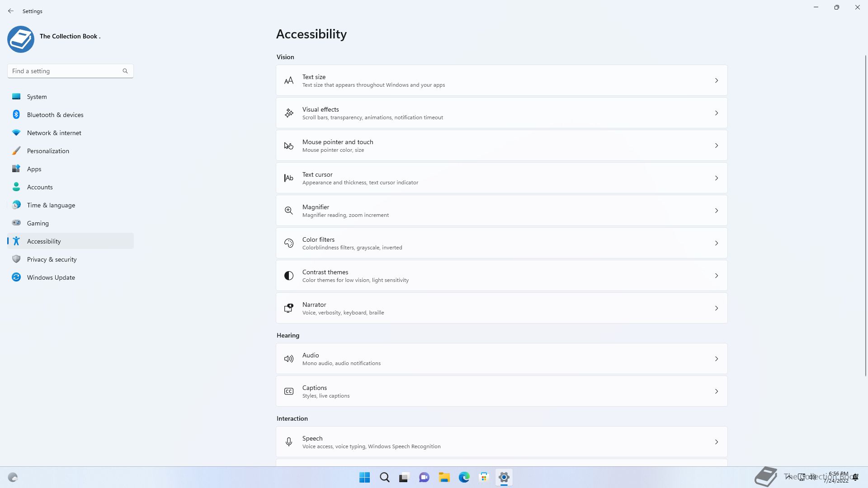Switch to Privacy & security section
Screen dimensions: 868x488
tap(52, 259)
